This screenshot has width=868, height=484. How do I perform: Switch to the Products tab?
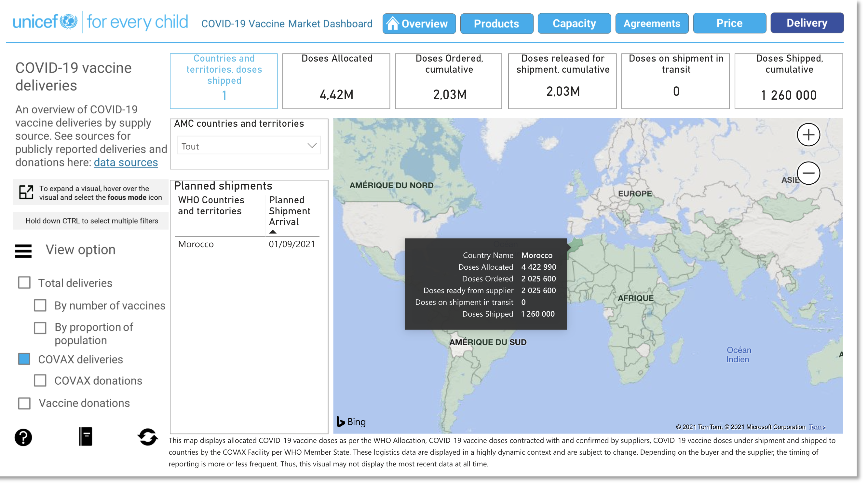tap(496, 23)
